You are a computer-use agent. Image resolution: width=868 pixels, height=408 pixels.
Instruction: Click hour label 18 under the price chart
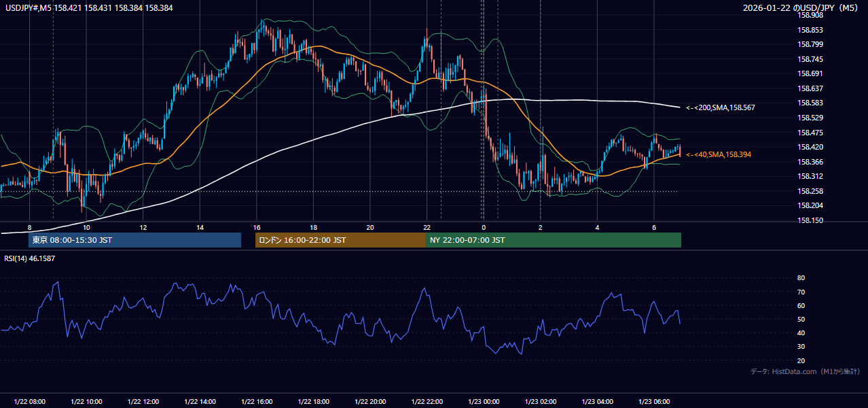(x=314, y=227)
